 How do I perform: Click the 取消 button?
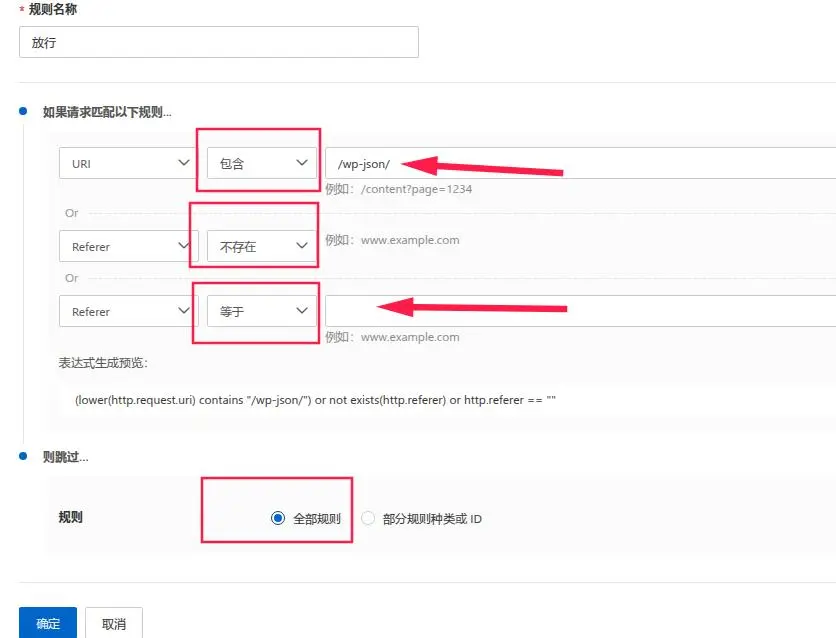click(114, 623)
